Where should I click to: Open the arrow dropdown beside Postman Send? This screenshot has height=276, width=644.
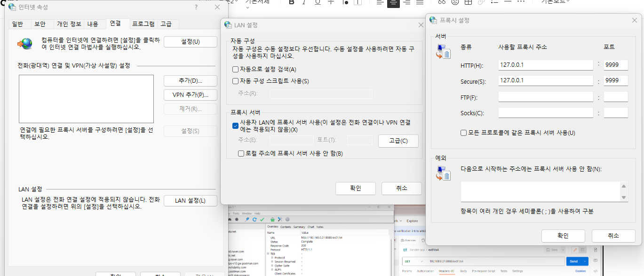pos(585,261)
